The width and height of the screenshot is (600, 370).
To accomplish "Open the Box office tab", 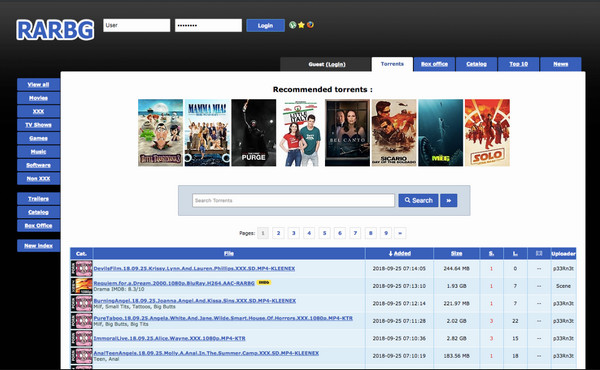I will pos(434,64).
